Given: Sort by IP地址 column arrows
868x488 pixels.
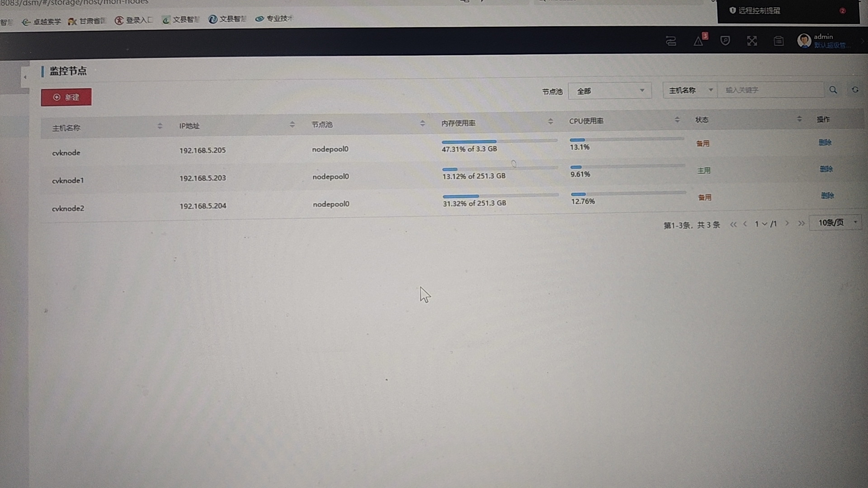Looking at the screenshot, I should [292, 124].
